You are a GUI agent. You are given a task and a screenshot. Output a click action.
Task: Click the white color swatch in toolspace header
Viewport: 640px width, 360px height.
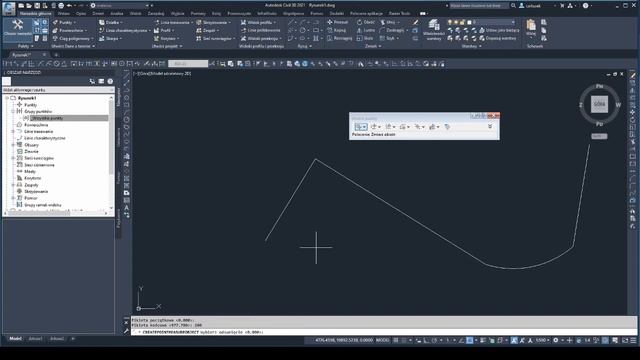coord(7,81)
